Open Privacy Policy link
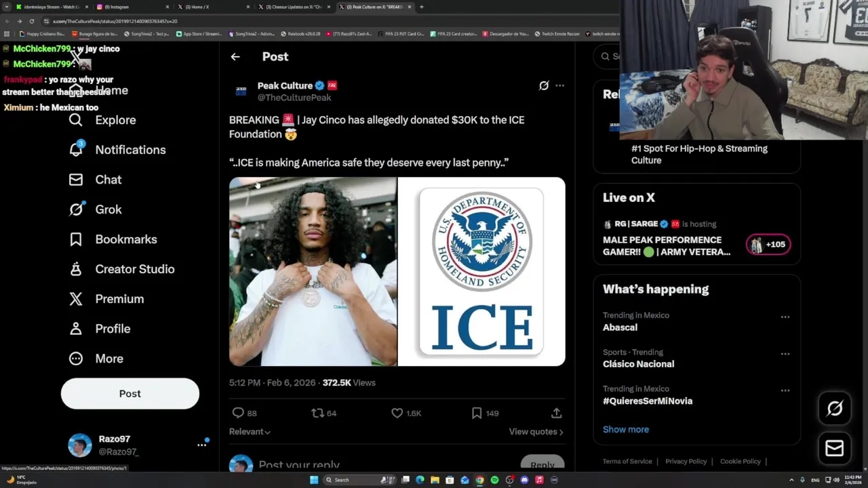The image size is (868, 488). (x=686, y=462)
